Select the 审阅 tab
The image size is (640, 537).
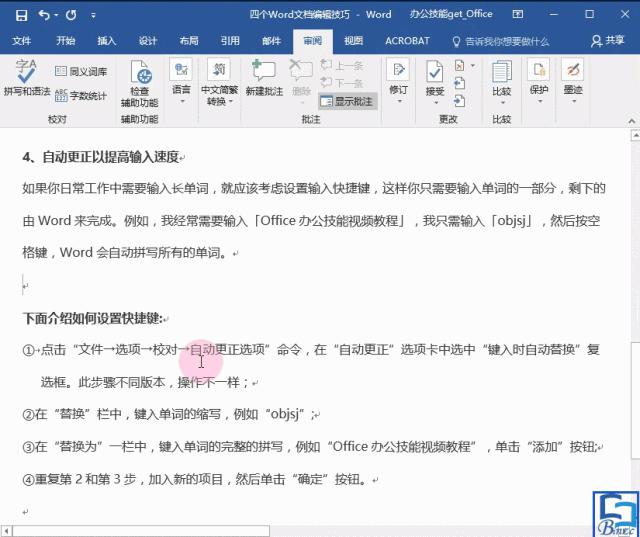[x=313, y=41]
